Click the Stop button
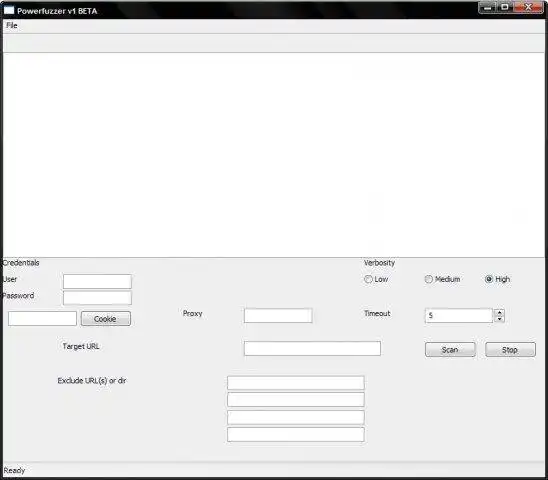The width and height of the screenshot is (548, 480). (x=510, y=350)
